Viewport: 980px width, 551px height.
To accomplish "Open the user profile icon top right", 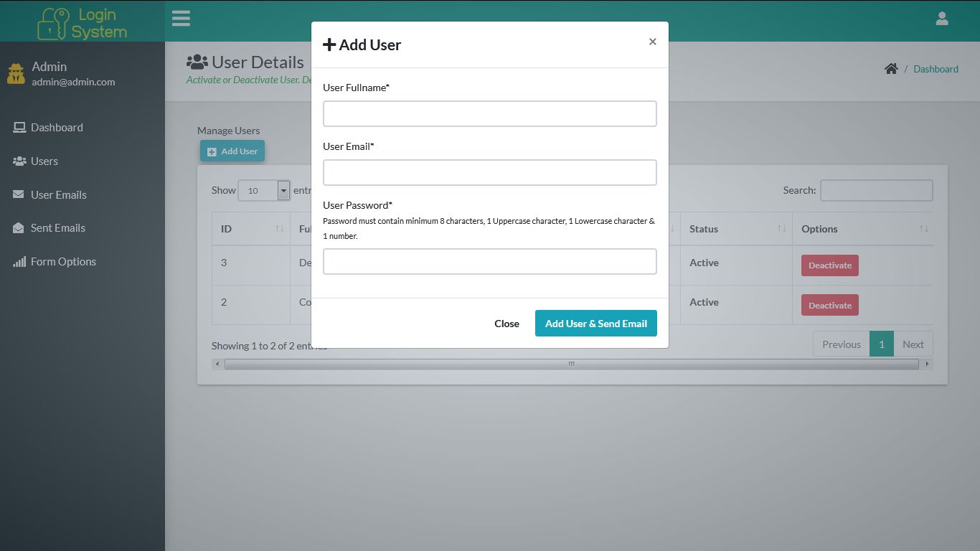I will tap(941, 18).
